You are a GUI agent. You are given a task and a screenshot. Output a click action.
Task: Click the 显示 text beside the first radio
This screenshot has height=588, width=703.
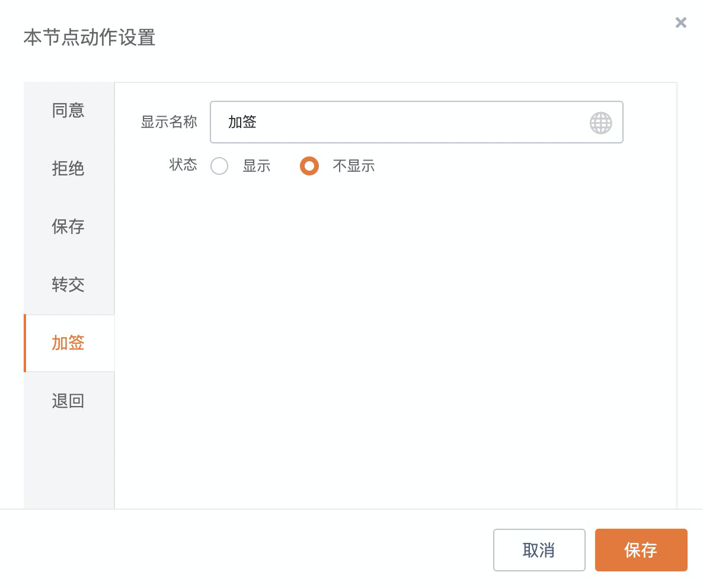pyautogui.click(x=257, y=166)
